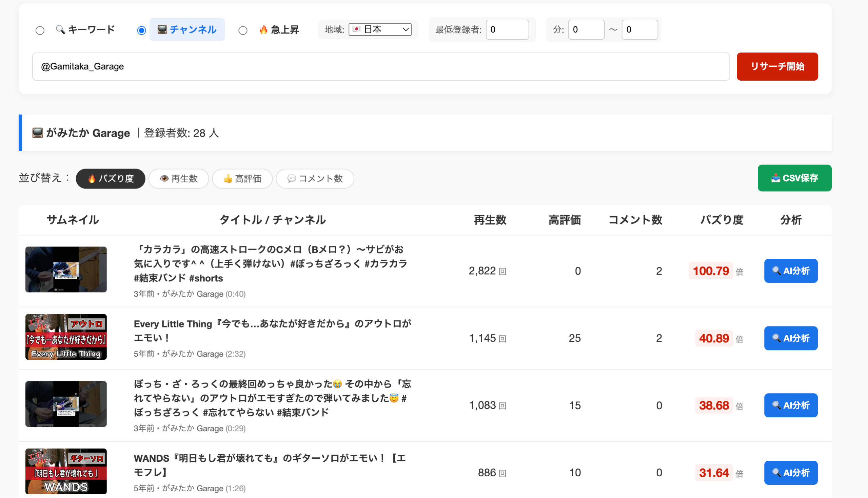Screen dimensions: 868x498
Task: Click the CSV保存 download icon
Action: (775, 178)
